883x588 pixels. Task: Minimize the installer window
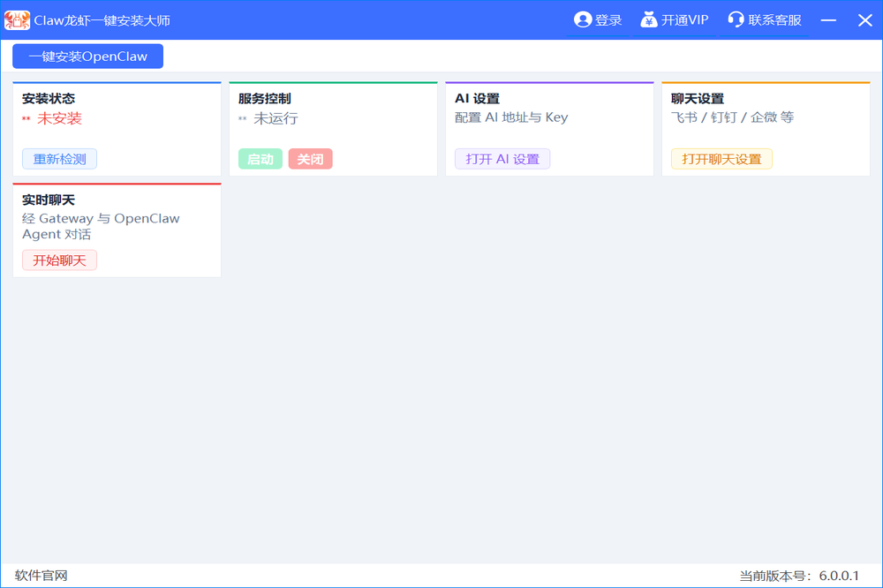click(828, 19)
